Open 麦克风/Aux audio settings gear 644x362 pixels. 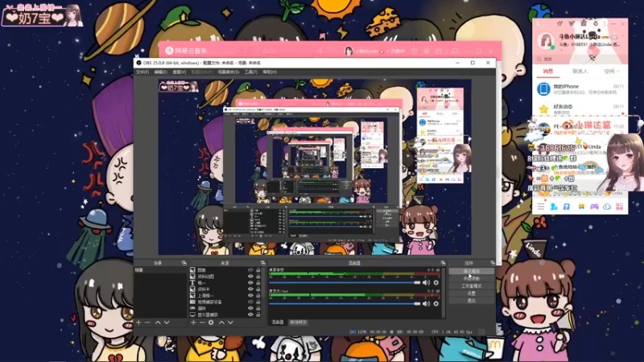(x=436, y=304)
